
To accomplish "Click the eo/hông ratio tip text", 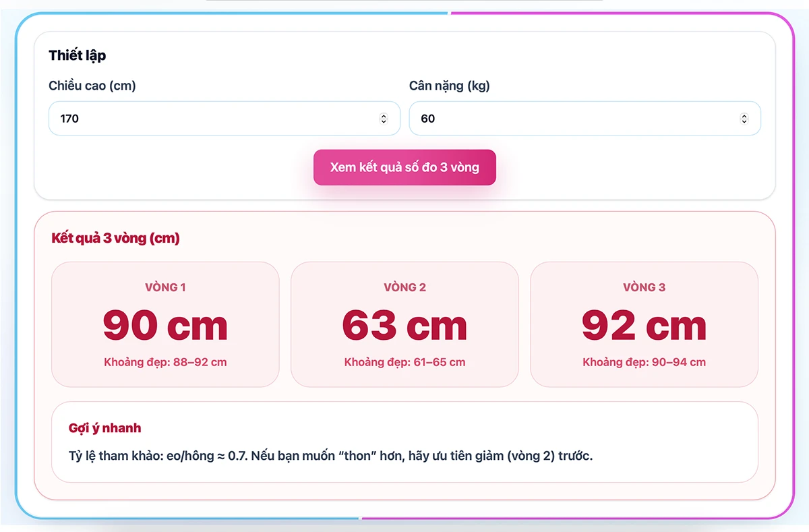I will click(330, 456).
